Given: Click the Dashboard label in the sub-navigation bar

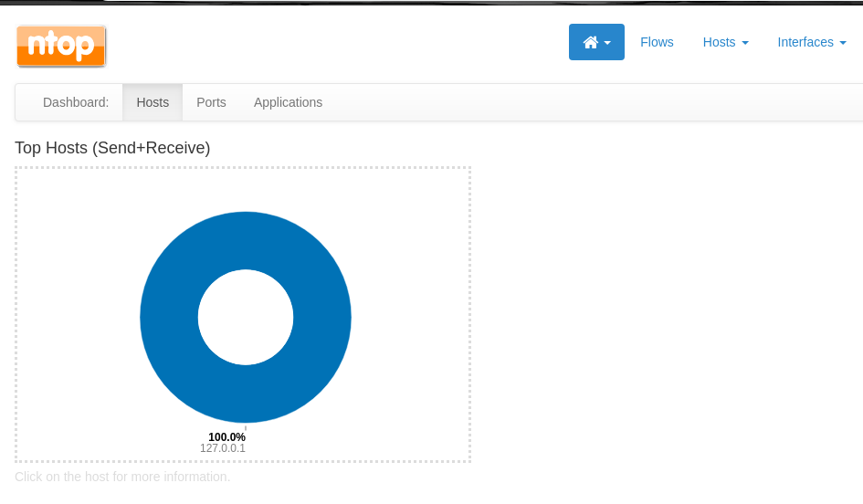Looking at the screenshot, I should pos(76,102).
